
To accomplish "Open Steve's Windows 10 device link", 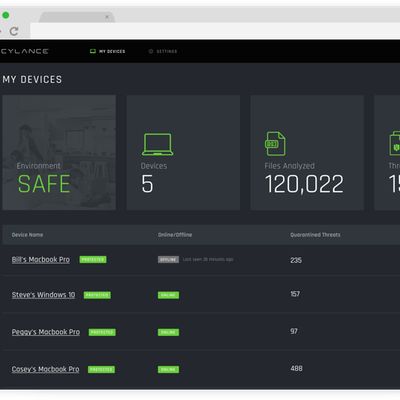I will click(x=43, y=295).
